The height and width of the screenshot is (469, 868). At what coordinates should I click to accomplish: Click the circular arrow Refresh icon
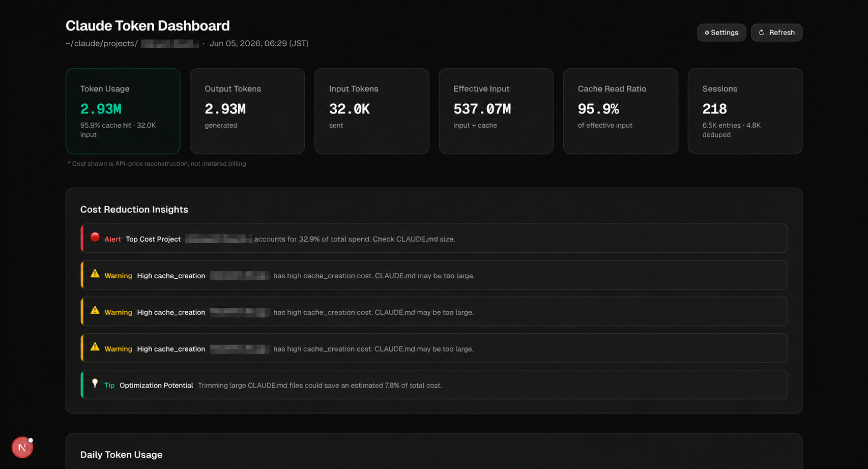pos(762,33)
